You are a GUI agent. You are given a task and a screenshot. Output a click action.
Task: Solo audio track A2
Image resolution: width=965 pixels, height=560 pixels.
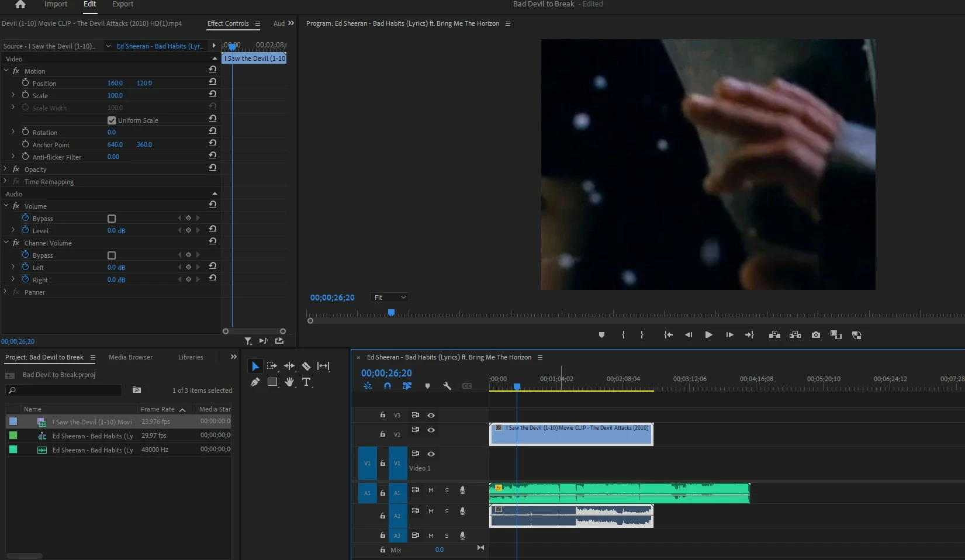coord(447,511)
